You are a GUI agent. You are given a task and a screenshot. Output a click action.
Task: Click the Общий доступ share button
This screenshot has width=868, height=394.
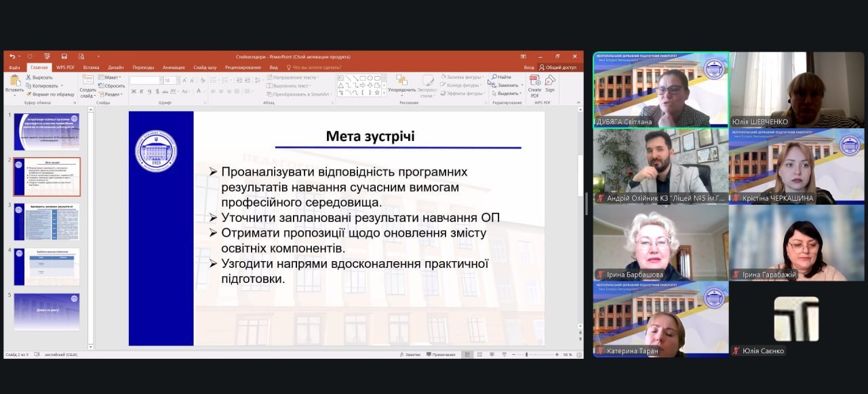(558, 67)
